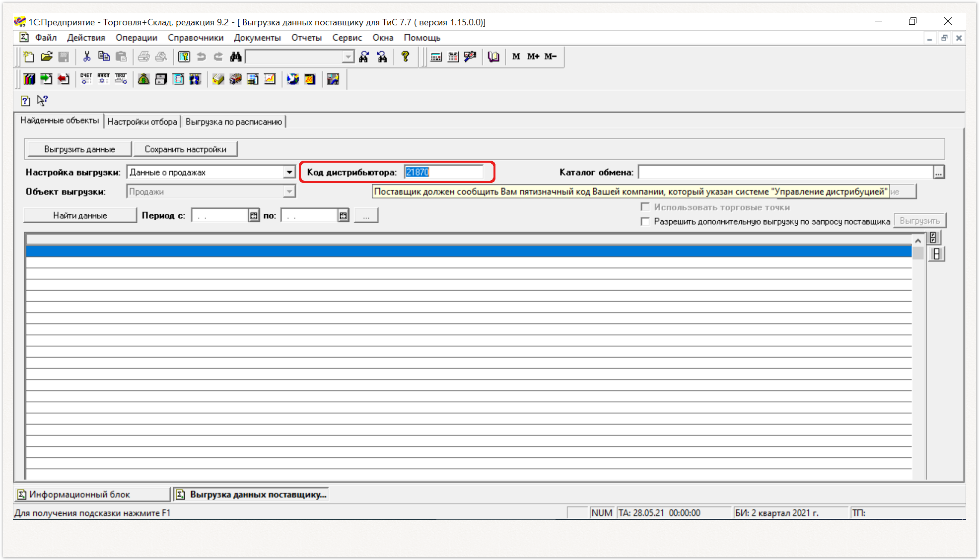
Task: Switch to 'Информационный блок' window tab
Action: pos(93,495)
